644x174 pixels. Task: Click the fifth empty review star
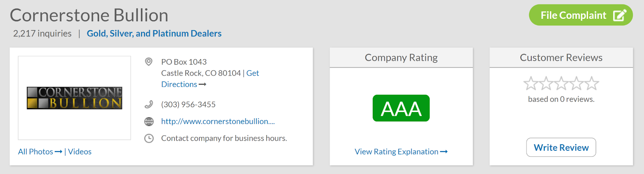[592, 83]
